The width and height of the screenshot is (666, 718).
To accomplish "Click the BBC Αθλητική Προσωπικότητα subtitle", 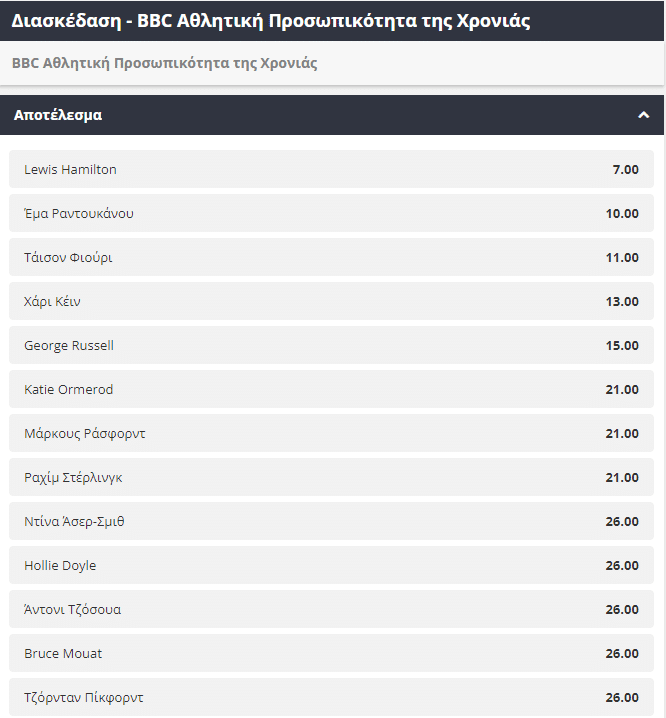I will tap(165, 63).
